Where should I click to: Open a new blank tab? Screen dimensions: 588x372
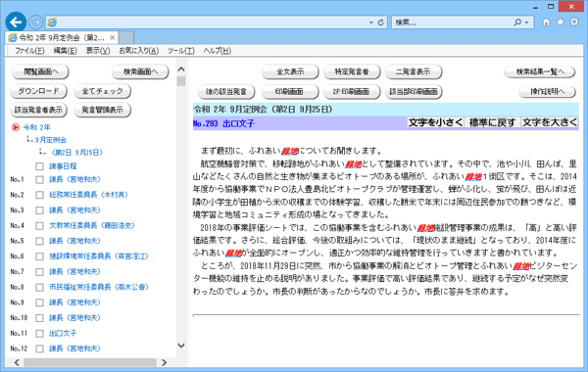[126, 37]
